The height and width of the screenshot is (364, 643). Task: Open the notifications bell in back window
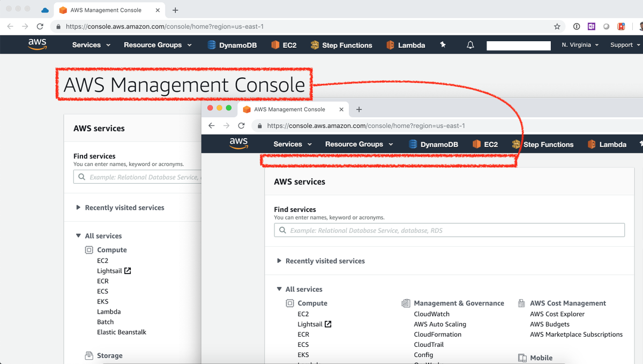tap(470, 45)
